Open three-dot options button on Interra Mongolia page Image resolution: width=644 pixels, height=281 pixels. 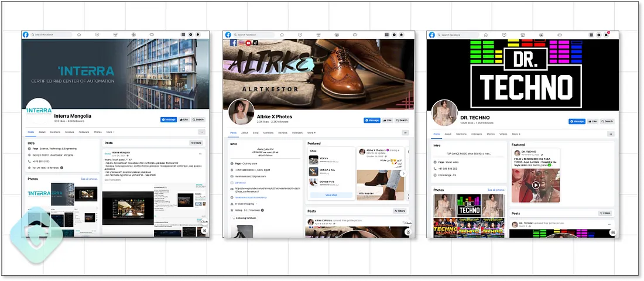pos(201,132)
